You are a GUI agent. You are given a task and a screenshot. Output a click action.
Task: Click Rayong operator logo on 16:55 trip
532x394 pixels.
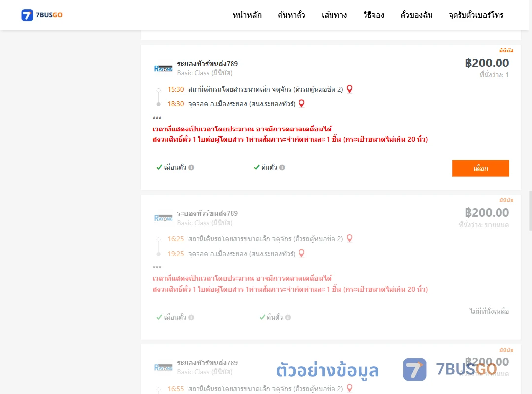coord(163,367)
